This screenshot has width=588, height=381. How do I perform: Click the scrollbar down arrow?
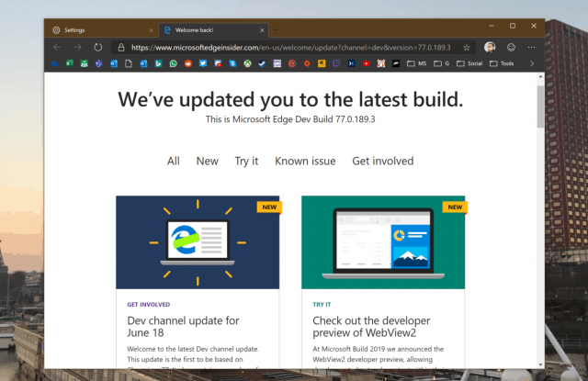(x=540, y=364)
